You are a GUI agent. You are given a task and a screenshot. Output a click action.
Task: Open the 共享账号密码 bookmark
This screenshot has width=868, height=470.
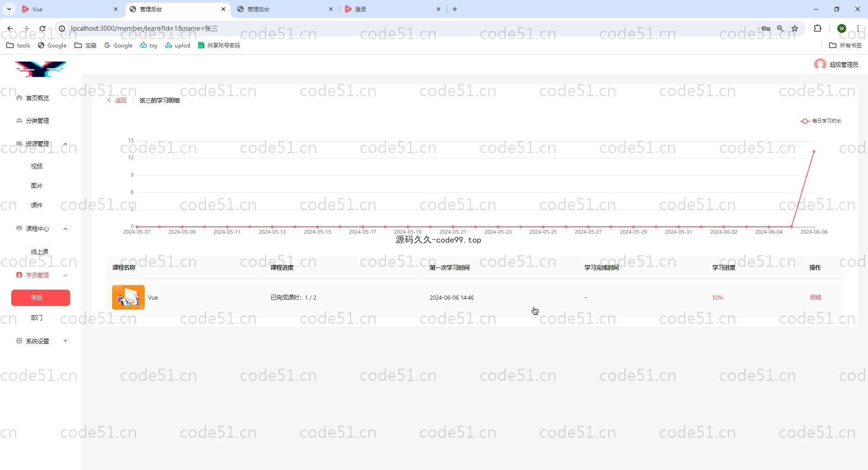[219, 45]
